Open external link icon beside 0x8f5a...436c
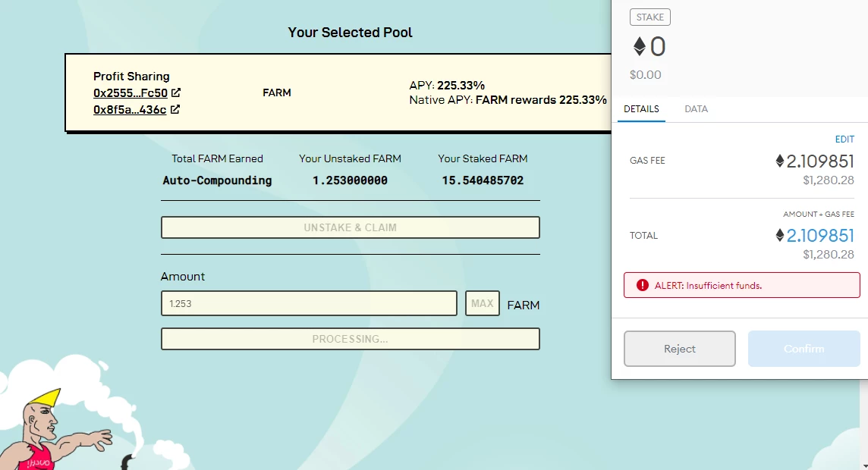Screen dimensions: 868x470 tap(175, 109)
